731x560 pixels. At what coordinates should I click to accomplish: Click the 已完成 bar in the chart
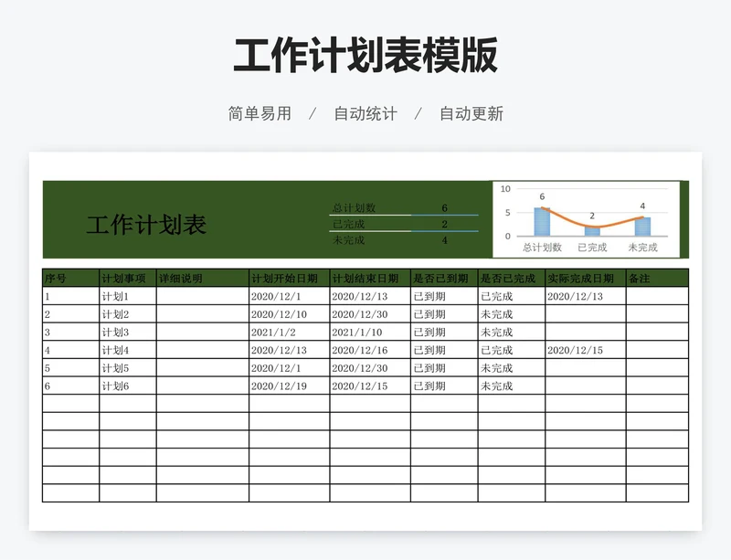[592, 230]
